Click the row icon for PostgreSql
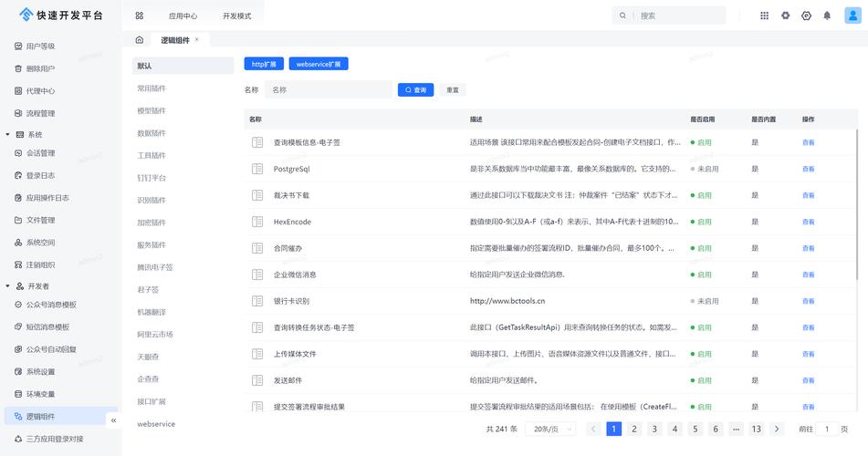This screenshot has width=868, height=456. (x=257, y=169)
